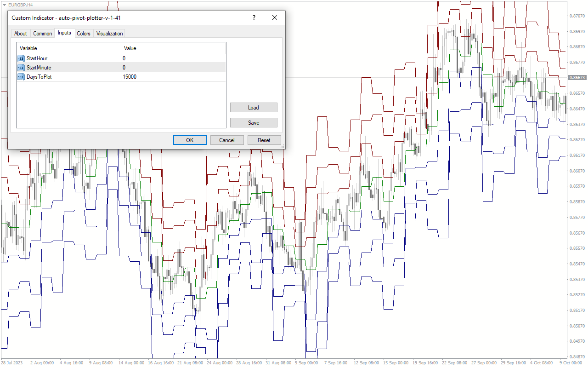Click the Load button
This screenshot has width=588, height=368.
254,108
